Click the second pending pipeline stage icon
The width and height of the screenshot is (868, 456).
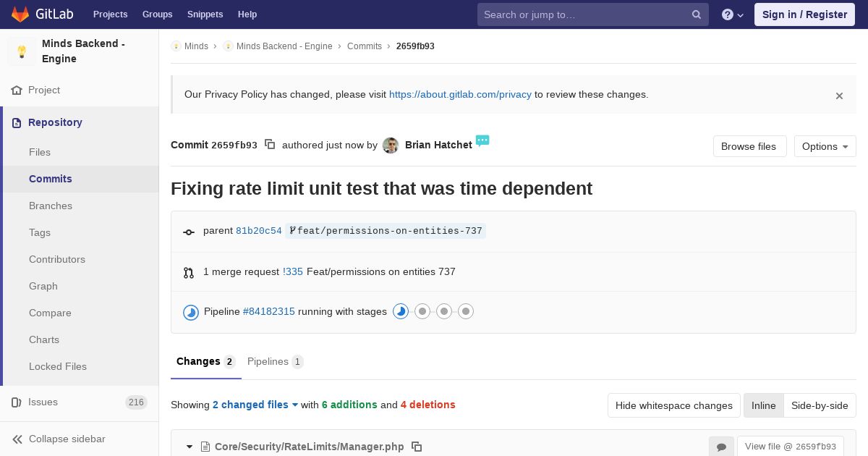422,311
